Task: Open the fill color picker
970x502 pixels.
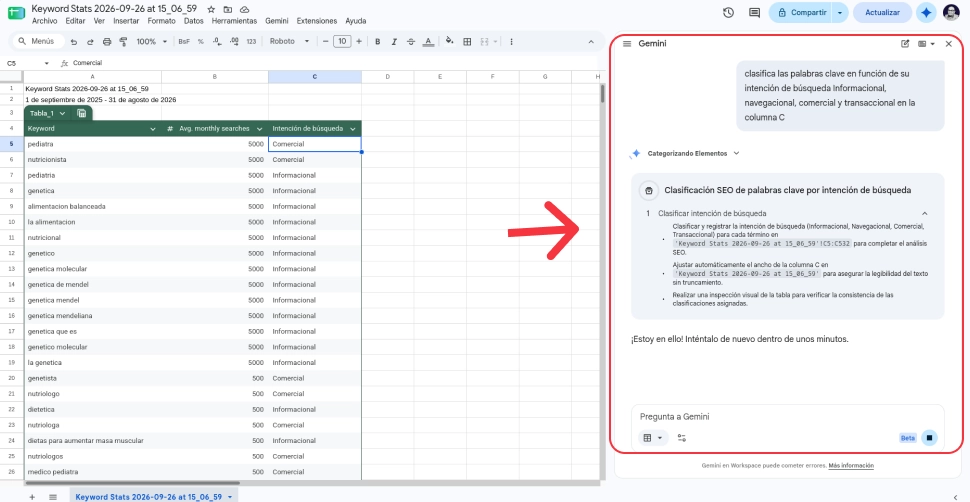Action: (x=450, y=41)
